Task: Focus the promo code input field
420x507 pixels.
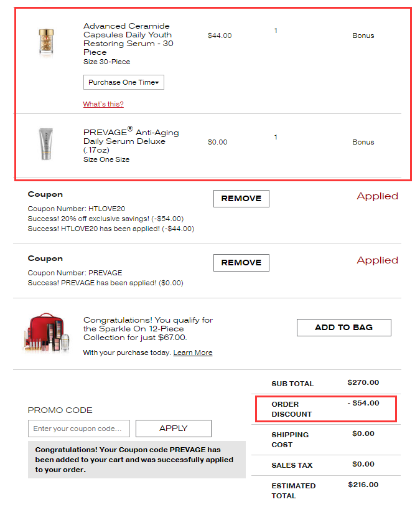Action: point(79,429)
